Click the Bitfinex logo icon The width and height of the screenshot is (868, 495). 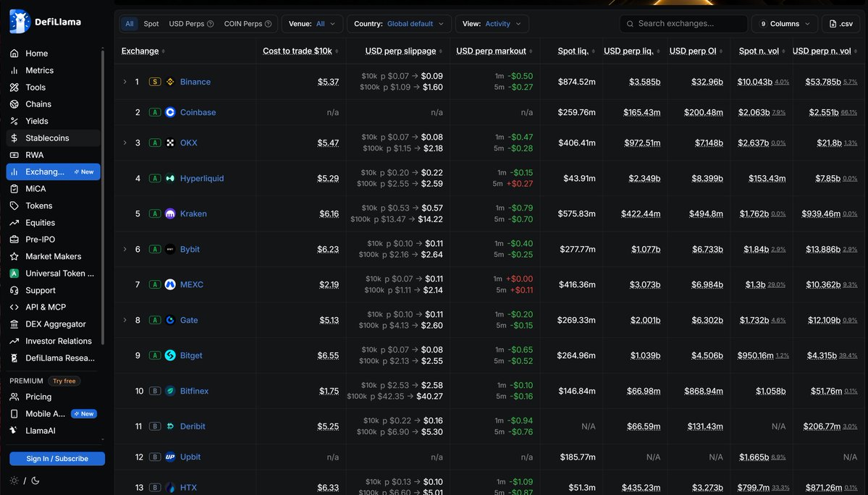pos(170,391)
